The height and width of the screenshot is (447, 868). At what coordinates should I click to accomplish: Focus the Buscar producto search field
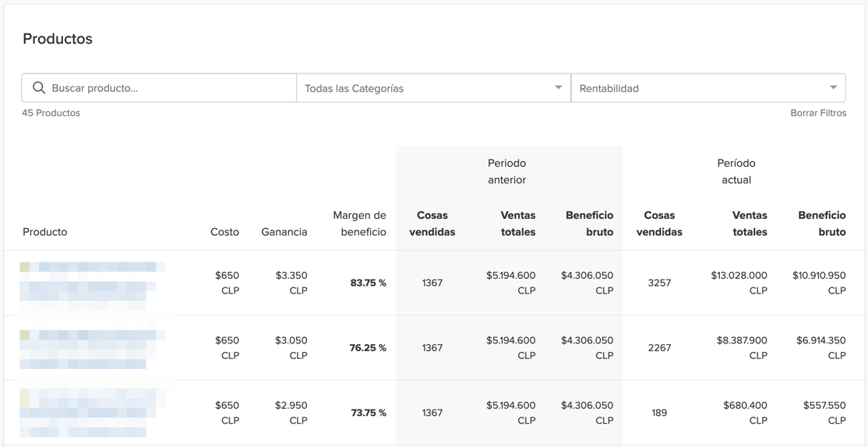(159, 88)
